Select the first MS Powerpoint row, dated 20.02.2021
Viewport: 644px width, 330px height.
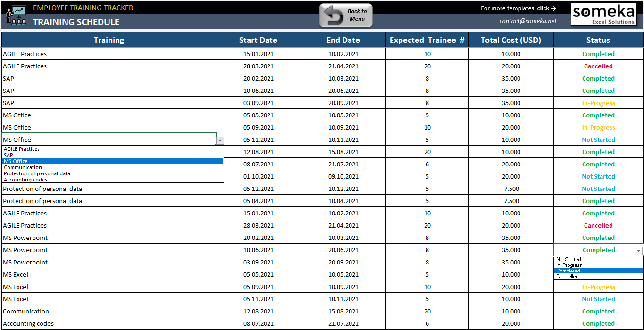click(x=109, y=238)
